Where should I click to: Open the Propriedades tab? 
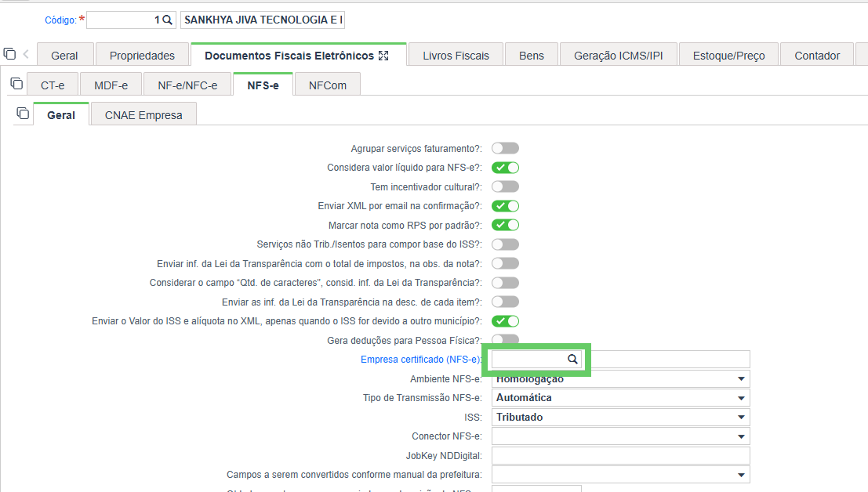click(142, 56)
